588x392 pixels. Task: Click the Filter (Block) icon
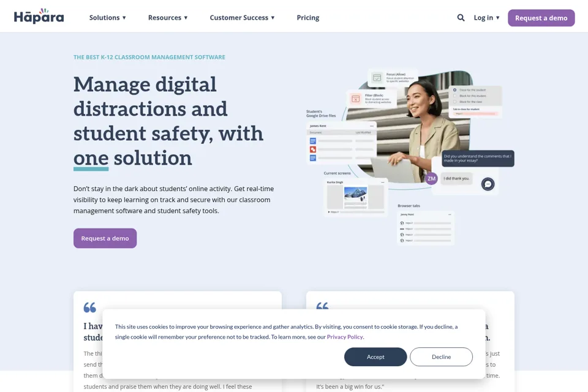[x=355, y=99]
